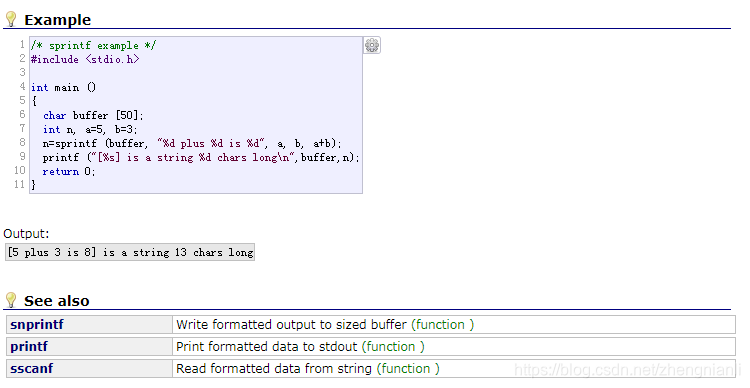The image size is (750, 388).
Task: Click the Example section heading
Action: (57, 20)
